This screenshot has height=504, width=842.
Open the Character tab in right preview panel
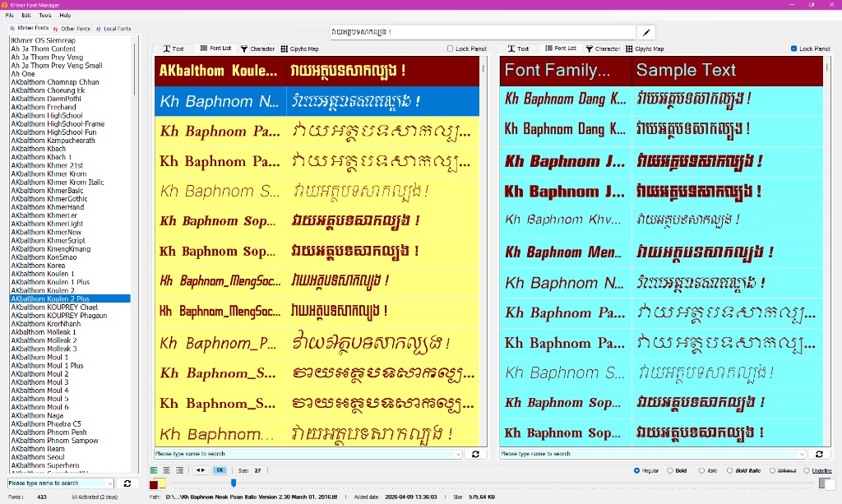pos(603,49)
